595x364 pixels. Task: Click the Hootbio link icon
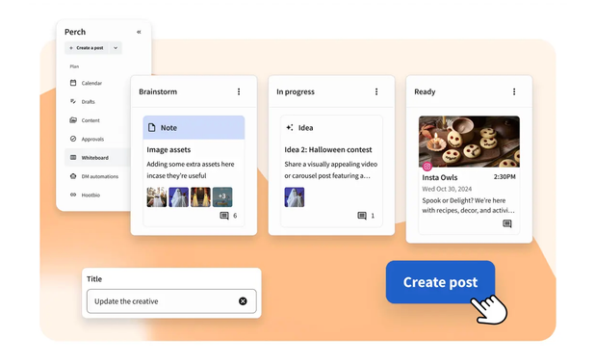click(73, 195)
